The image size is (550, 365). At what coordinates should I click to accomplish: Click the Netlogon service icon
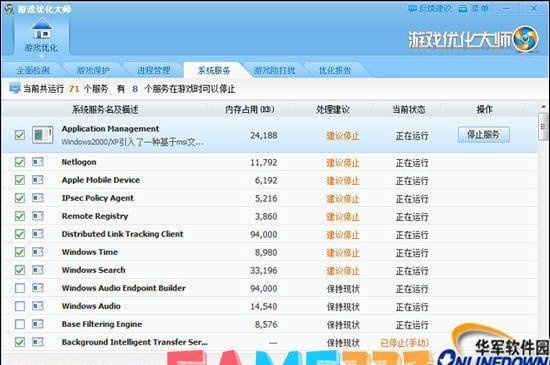coord(38,162)
